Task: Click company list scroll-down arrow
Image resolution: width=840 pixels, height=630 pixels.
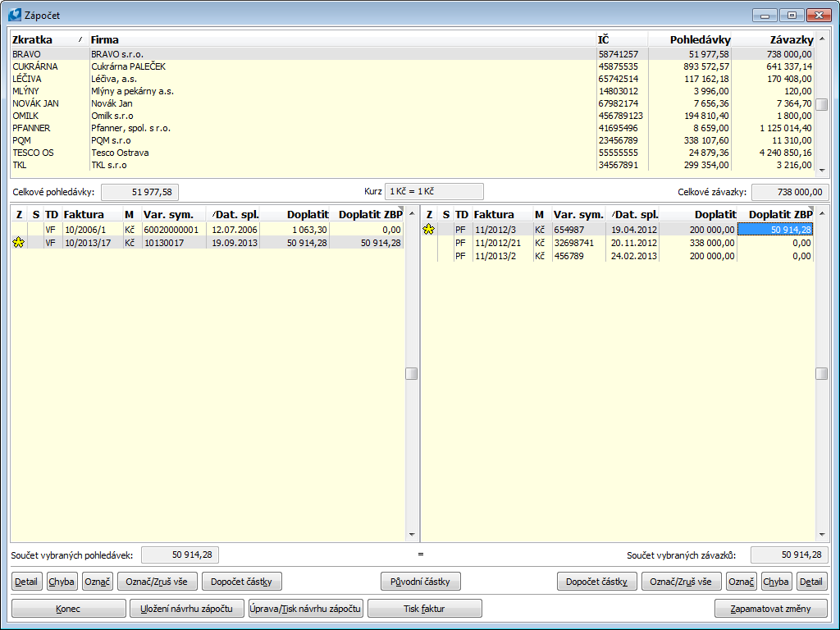Action: pyautogui.click(x=822, y=171)
